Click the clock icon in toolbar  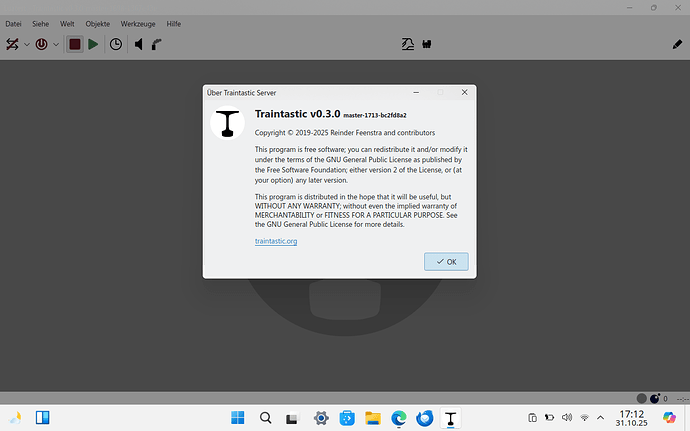116,44
